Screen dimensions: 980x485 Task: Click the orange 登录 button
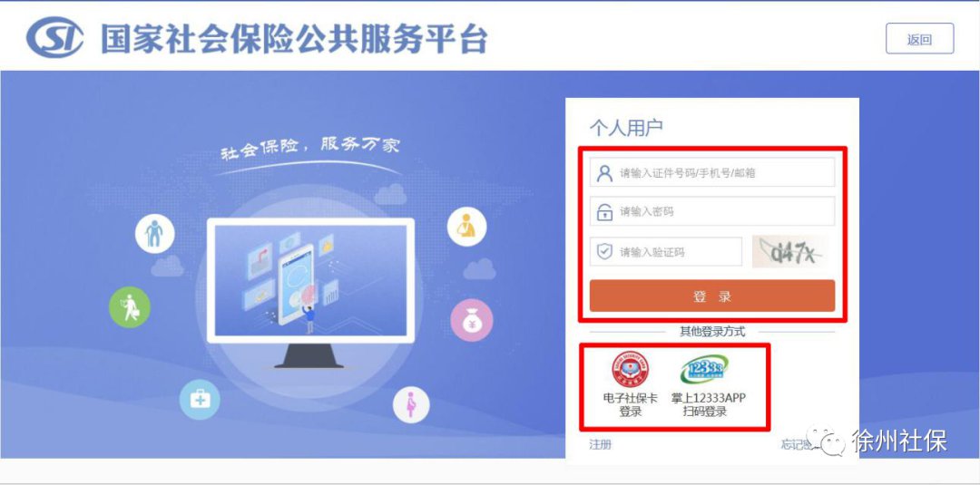[712, 296]
